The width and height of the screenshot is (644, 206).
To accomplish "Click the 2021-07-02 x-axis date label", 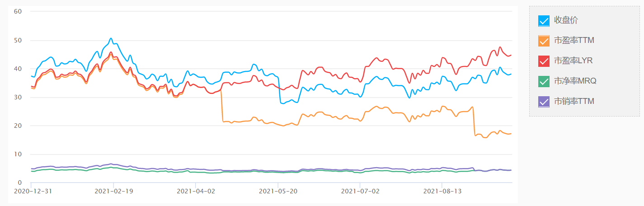I will click(x=360, y=191).
